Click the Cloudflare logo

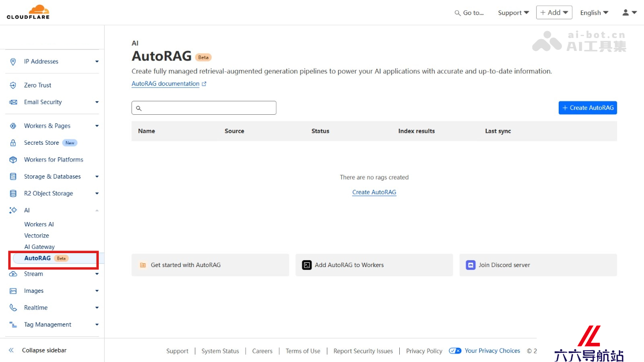click(28, 12)
